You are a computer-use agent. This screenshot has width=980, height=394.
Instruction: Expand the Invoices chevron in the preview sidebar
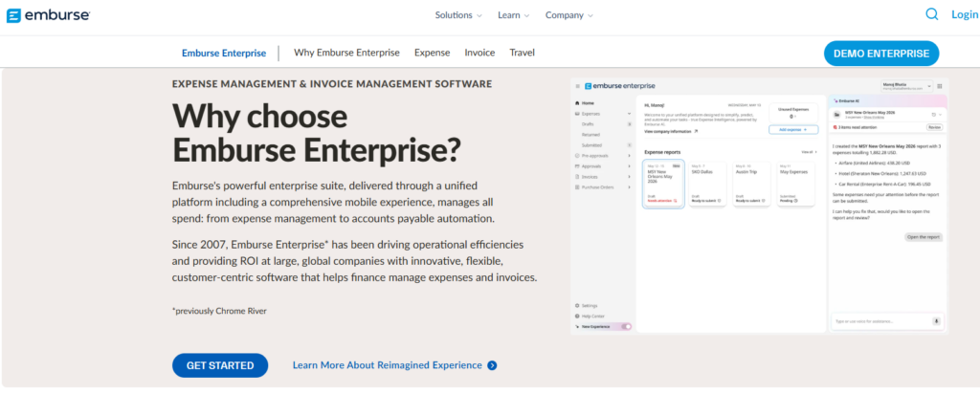[x=630, y=177]
